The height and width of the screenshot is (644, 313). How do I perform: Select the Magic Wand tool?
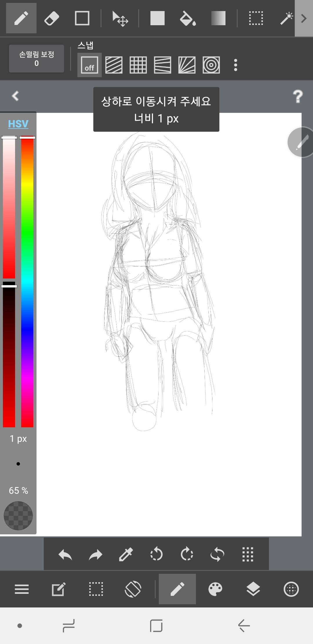tap(286, 19)
